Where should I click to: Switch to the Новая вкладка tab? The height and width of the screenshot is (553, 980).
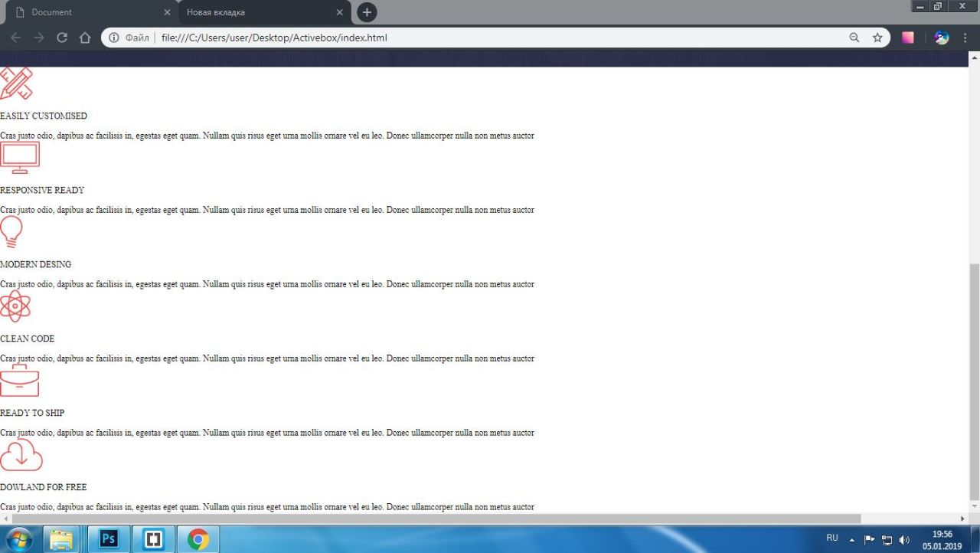pyautogui.click(x=265, y=12)
